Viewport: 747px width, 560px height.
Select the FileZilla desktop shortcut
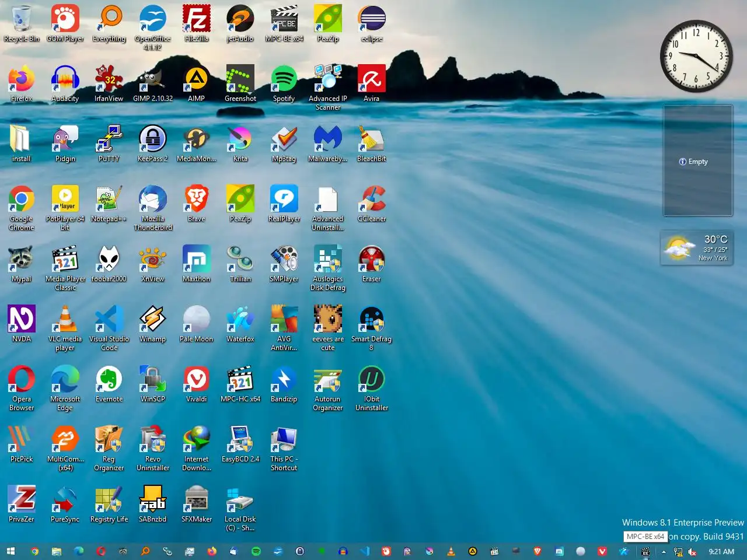pyautogui.click(x=197, y=24)
